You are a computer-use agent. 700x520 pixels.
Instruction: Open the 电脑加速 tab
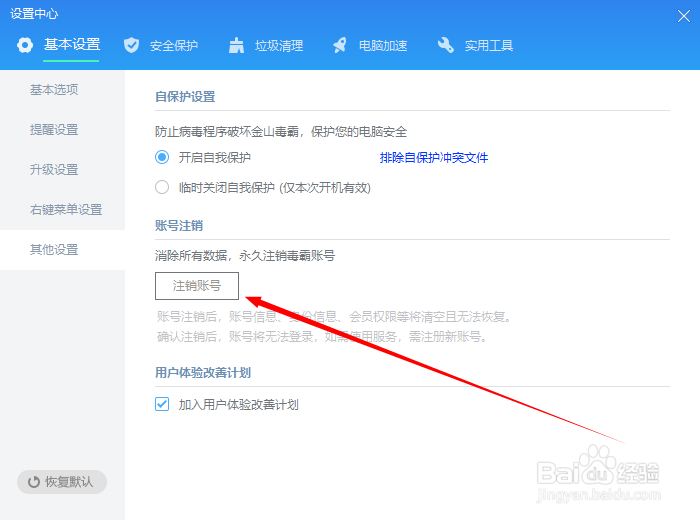point(383,46)
